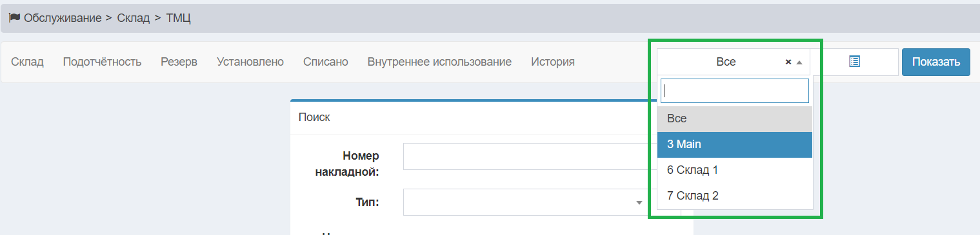980x235 pixels.
Task: Click the Показать button
Action: point(936,62)
